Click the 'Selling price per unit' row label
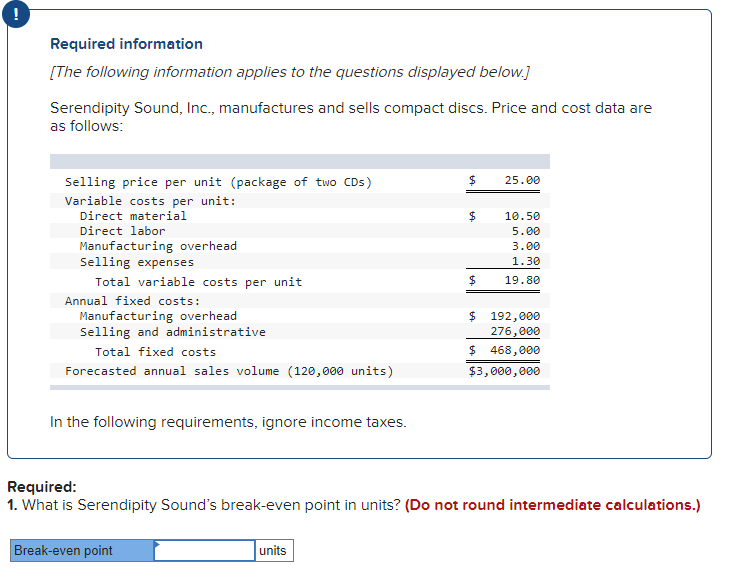 (x=219, y=182)
